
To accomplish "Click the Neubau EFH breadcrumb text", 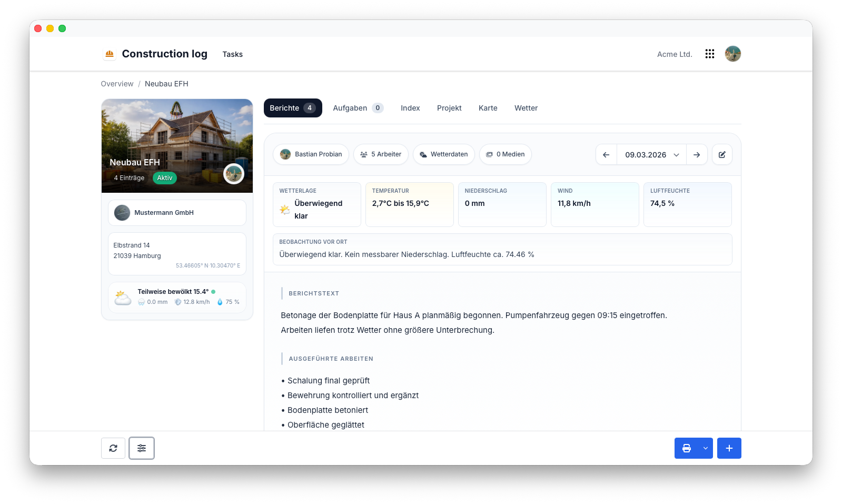I will pos(166,84).
